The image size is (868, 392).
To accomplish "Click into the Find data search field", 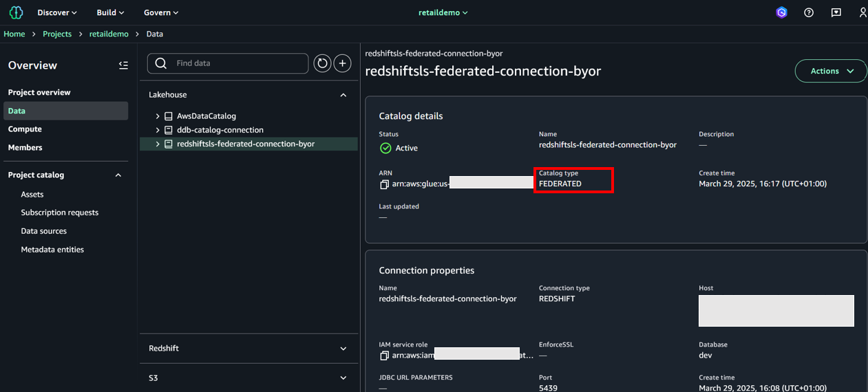I will point(228,63).
